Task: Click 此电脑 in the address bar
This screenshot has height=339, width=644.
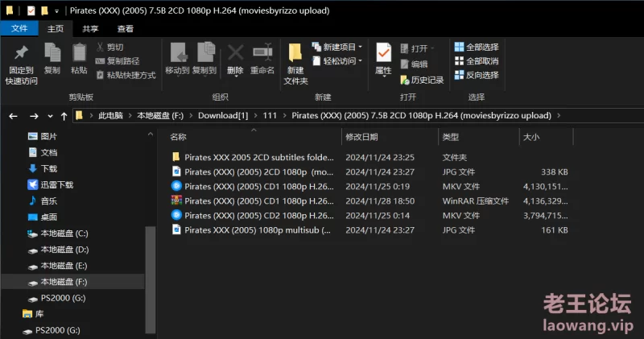Action: pyautogui.click(x=110, y=115)
